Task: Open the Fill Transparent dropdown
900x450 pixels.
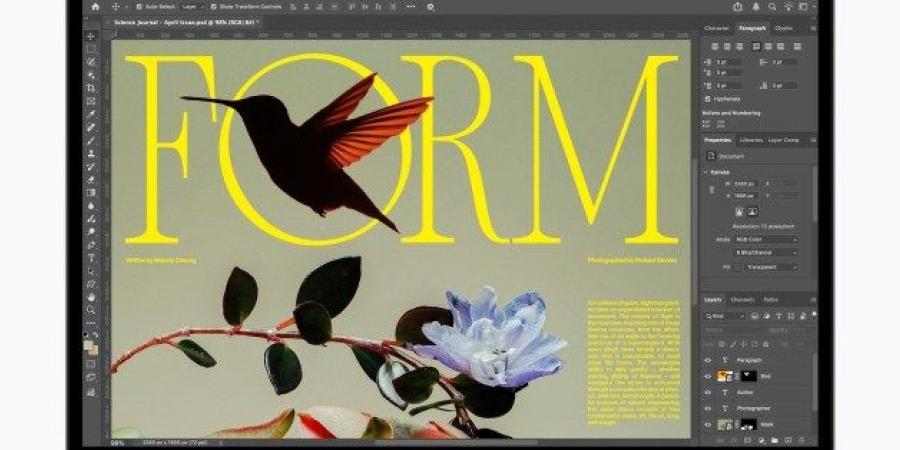Action: 771,267
